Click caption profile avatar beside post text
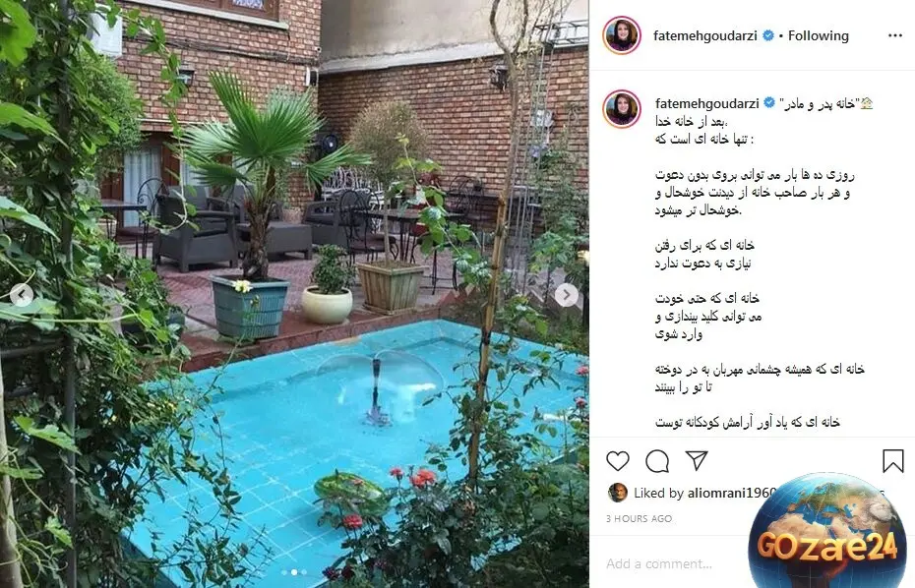 [x=622, y=109]
